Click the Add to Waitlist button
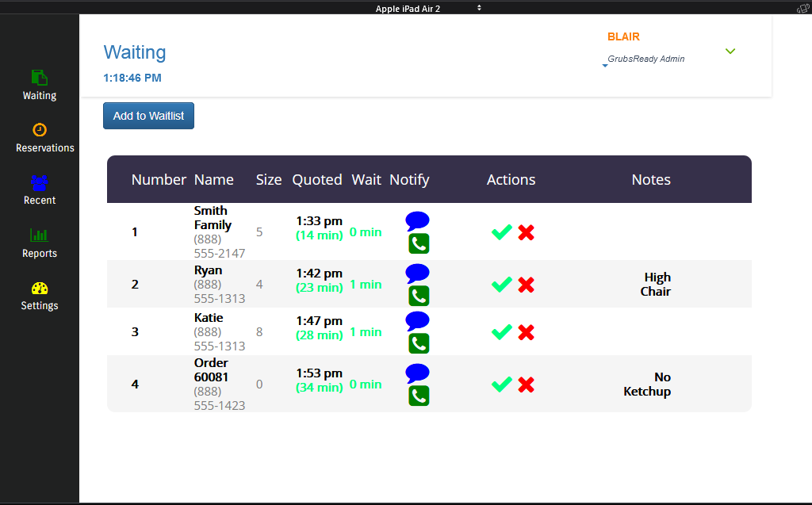This screenshot has height=505, width=812. [x=148, y=116]
